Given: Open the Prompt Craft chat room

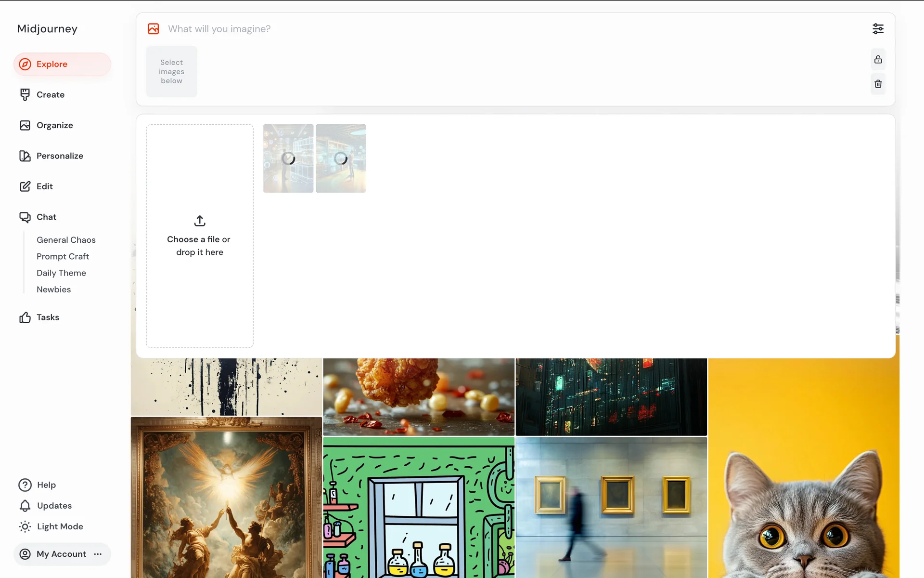Looking at the screenshot, I should 63,257.
